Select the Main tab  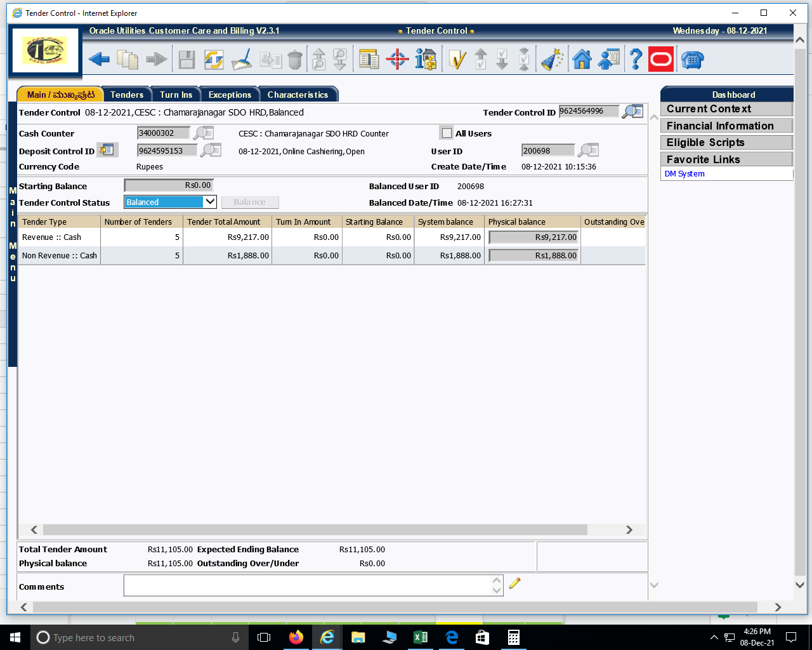[x=60, y=95]
